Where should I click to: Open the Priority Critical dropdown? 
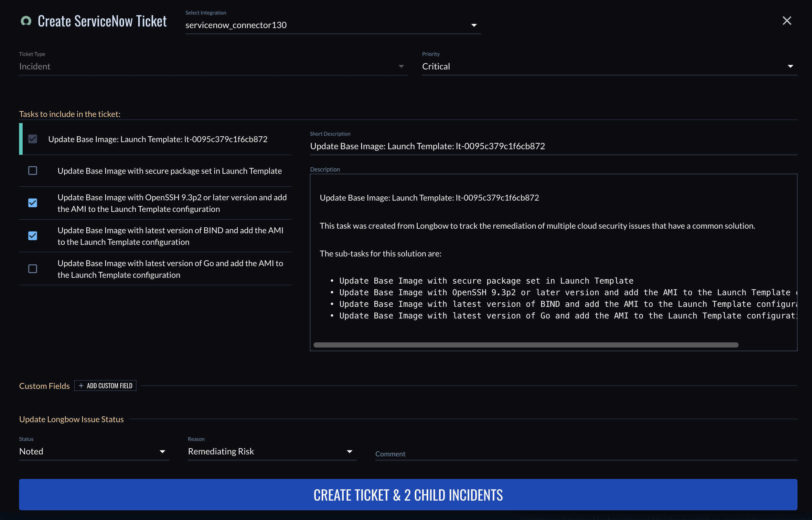(609, 66)
